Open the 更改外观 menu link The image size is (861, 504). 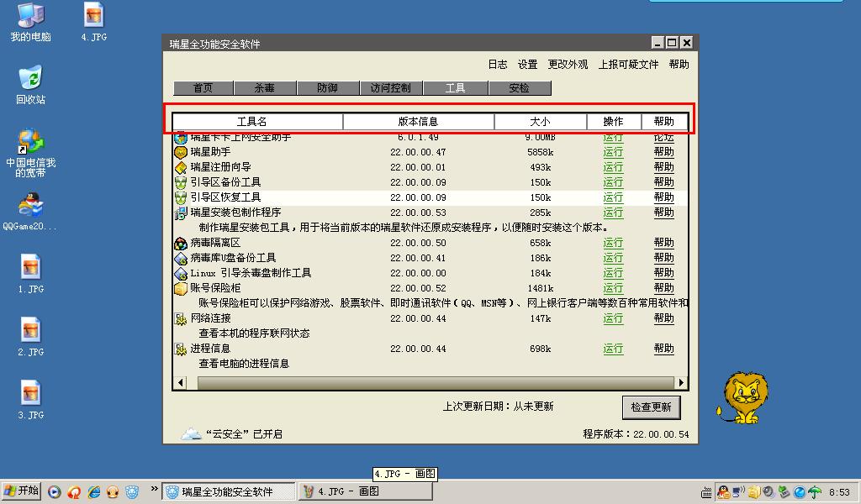(568, 64)
